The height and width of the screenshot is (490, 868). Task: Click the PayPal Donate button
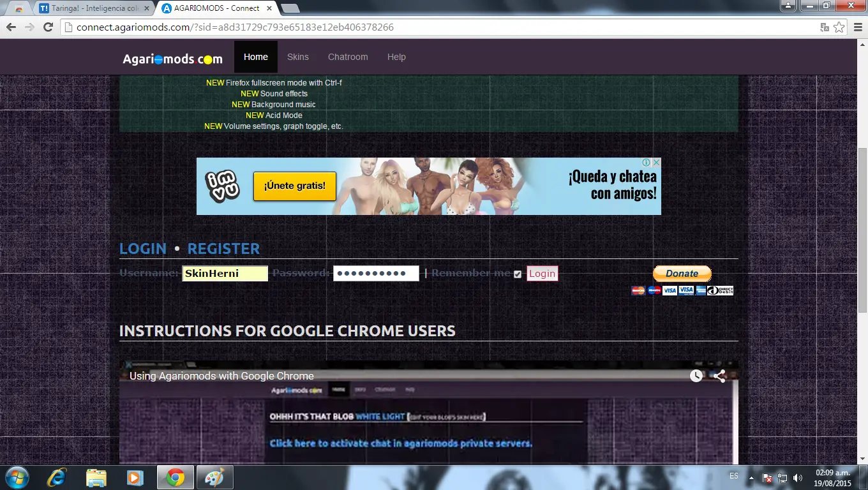pyautogui.click(x=682, y=274)
